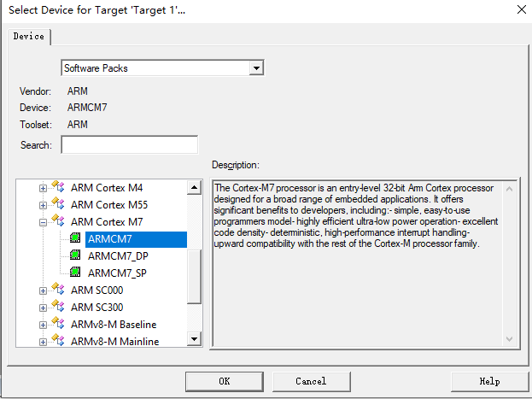Image resolution: width=532 pixels, height=399 pixels.
Task: Click the ARMv8-M Baseline family icon
Action: (58, 323)
